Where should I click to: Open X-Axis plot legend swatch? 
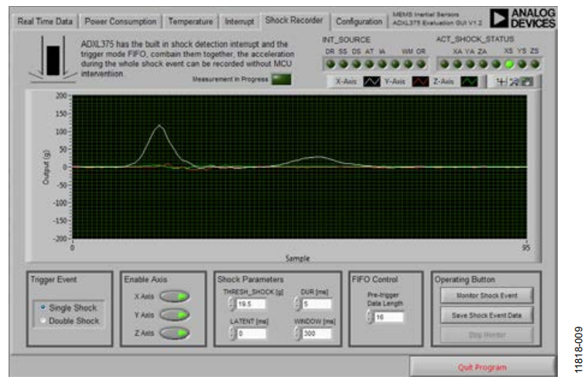[x=371, y=81]
